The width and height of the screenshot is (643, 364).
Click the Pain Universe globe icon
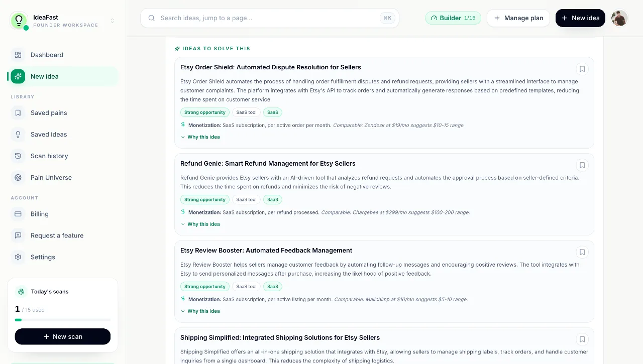18,178
